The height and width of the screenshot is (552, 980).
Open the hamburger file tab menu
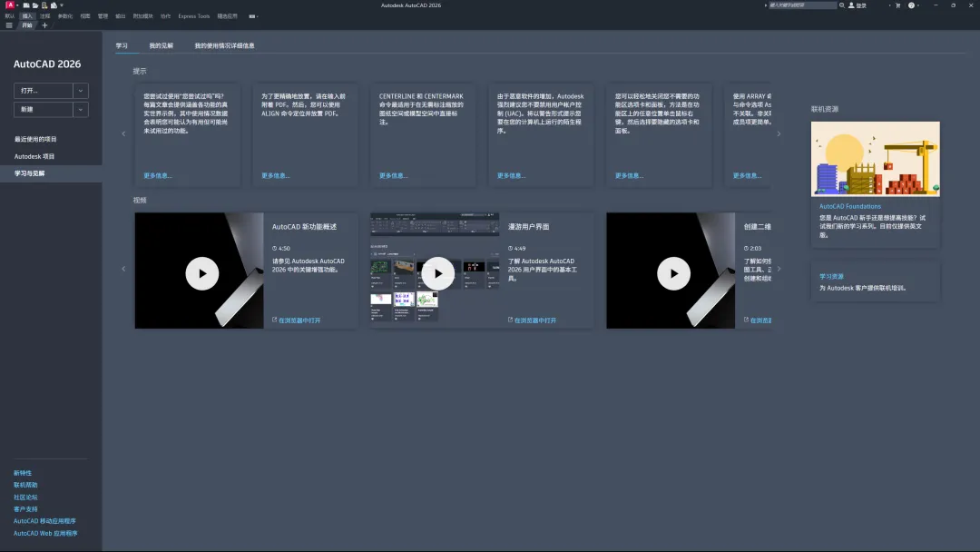coord(9,25)
